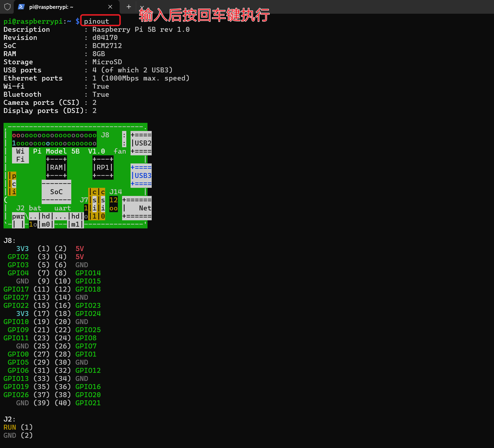Click the GPIO13 pin label

pyautogui.click(x=16, y=378)
